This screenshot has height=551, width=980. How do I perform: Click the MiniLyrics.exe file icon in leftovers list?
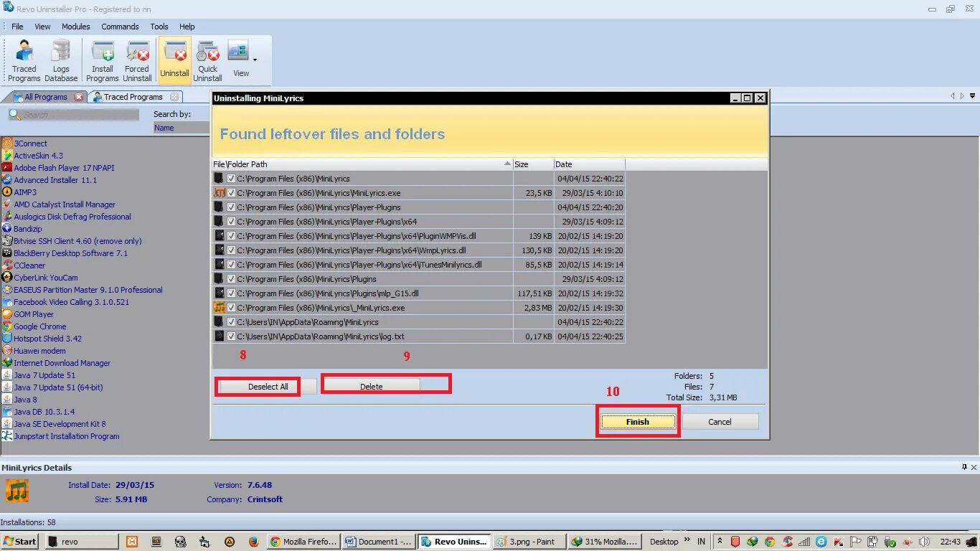click(x=220, y=193)
